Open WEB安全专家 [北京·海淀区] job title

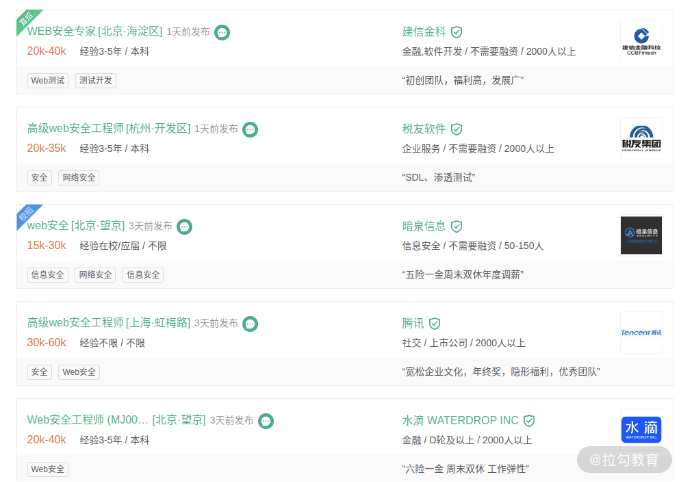tap(94, 31)
